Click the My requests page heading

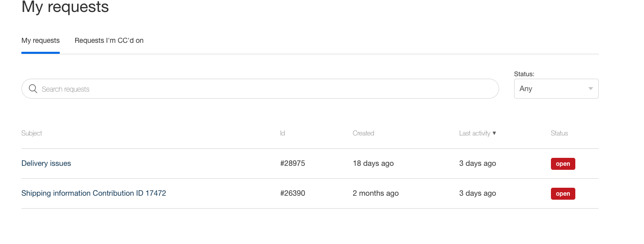65,7
